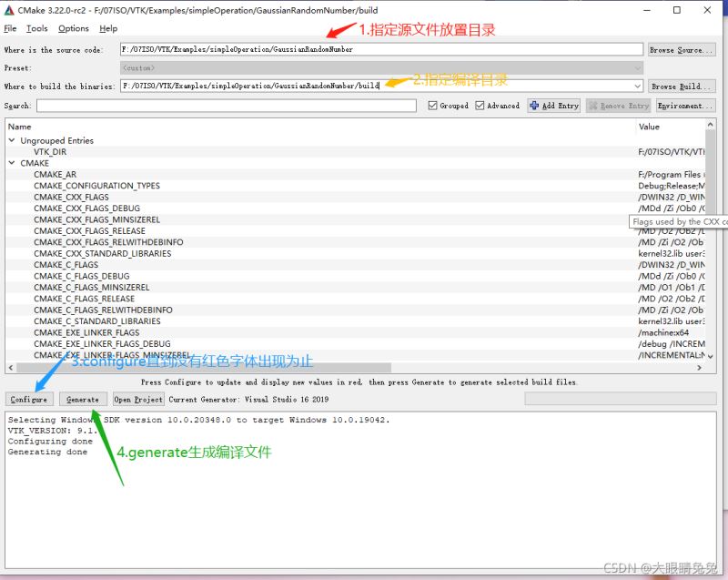728x580 pixels.
Task: Click the Value column header
Action: [x=671, y=127]
